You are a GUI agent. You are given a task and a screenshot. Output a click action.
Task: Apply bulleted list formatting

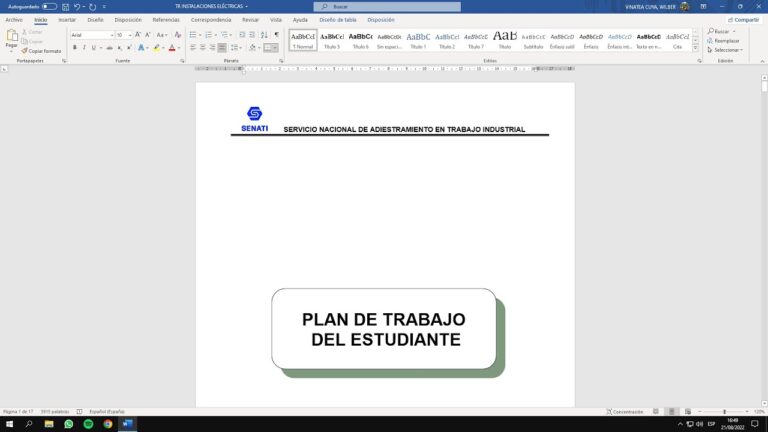[192, 35]
